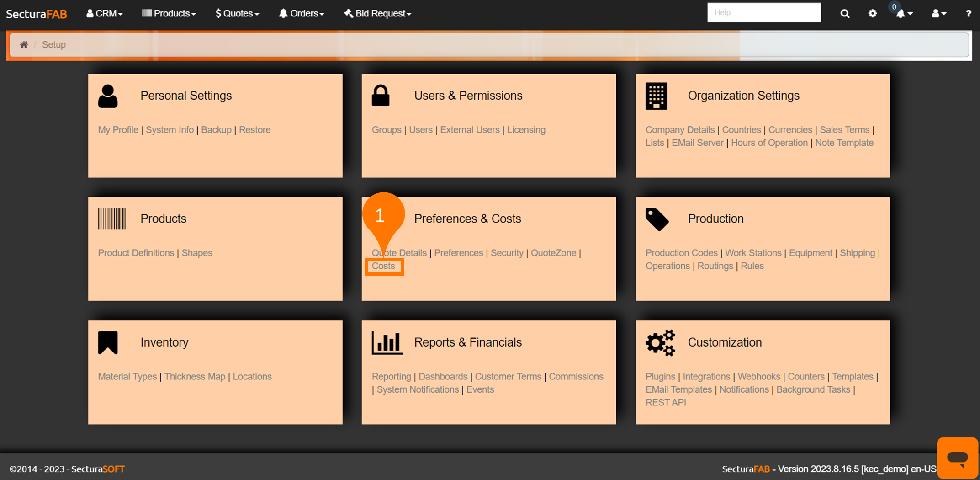Open the Thickness Map link

click(x=195, y=377)
